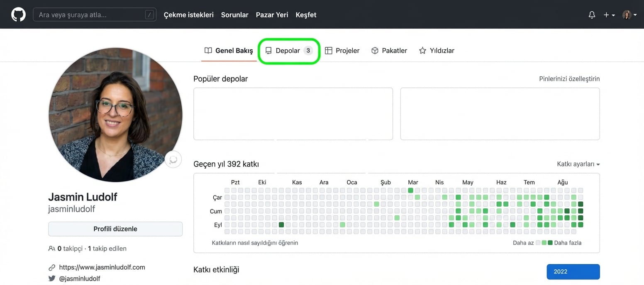644x285 pixels.
Task: Open the profile avatar menu
Action: [x=629, y=14]
